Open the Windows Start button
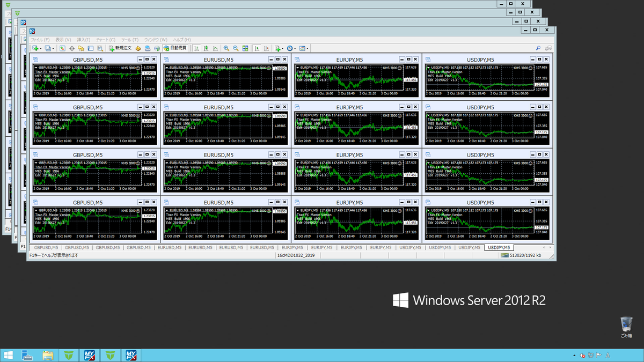 click(x=9, y=354)
